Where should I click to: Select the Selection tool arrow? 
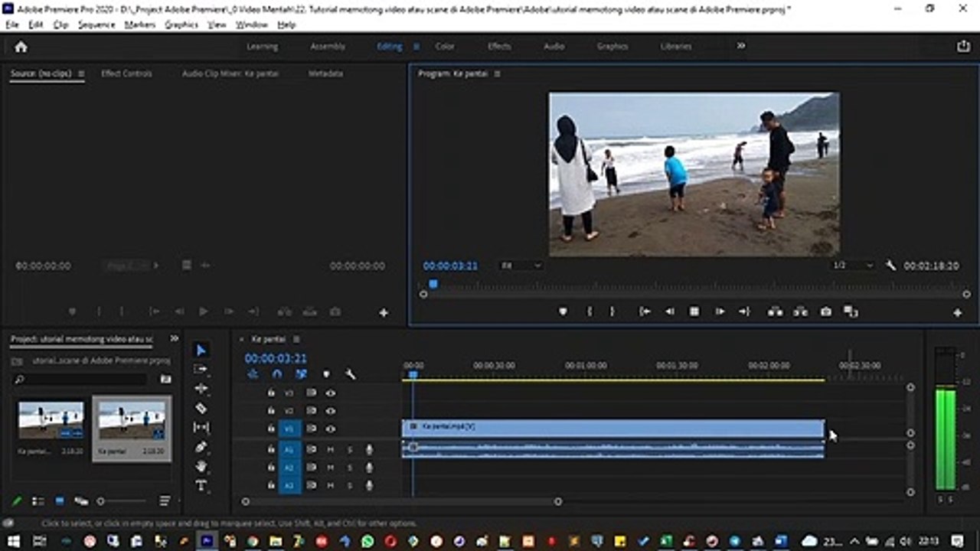(x=201, y=350)
